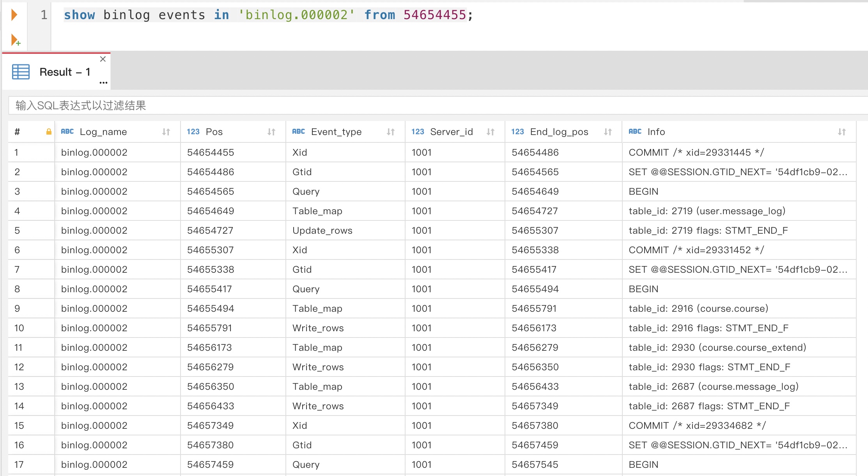Select the Result - 1 tab
This screenshot has width=868, height=476.
[x=65, y=72]
